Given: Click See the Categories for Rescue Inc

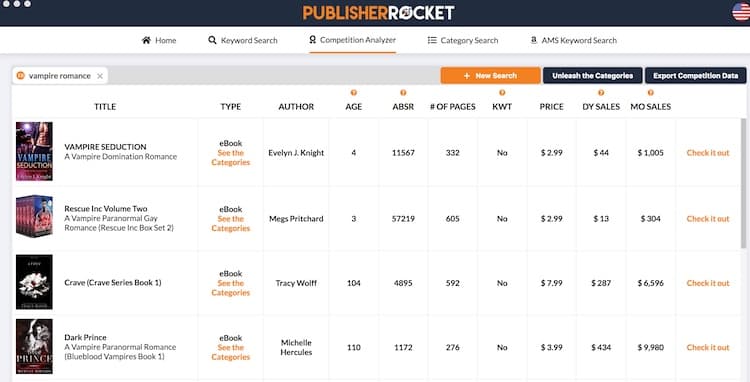Looking at the screenshot, I should click(x=231, y=224).
